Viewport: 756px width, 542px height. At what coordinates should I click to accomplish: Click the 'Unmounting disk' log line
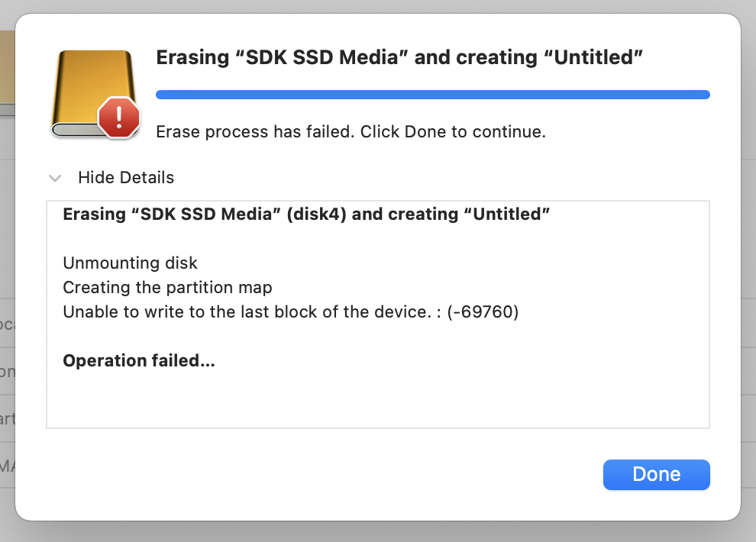130,263
